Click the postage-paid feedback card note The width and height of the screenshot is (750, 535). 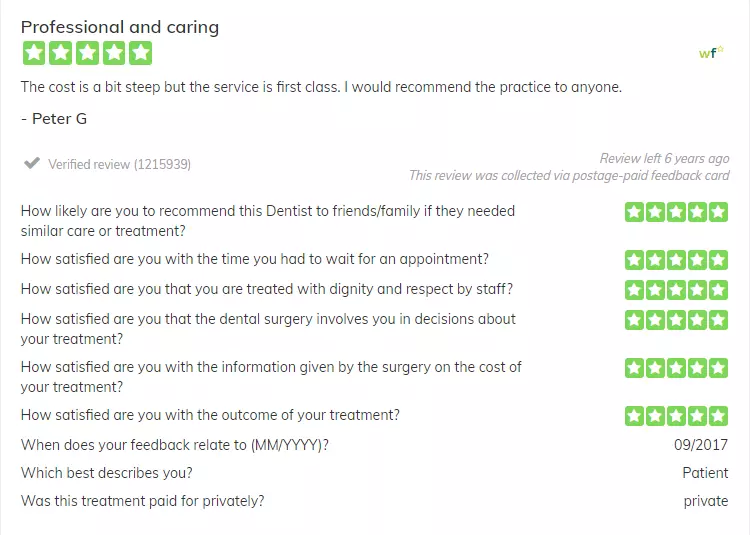[x=569, y=175]
